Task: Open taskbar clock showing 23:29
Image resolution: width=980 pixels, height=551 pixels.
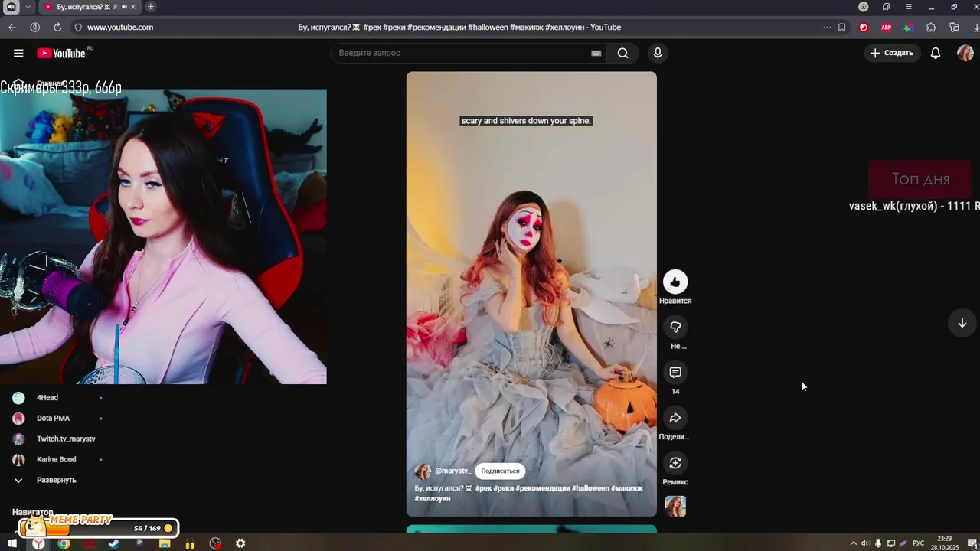Action: pyautogui.click(x=944, y=543)
